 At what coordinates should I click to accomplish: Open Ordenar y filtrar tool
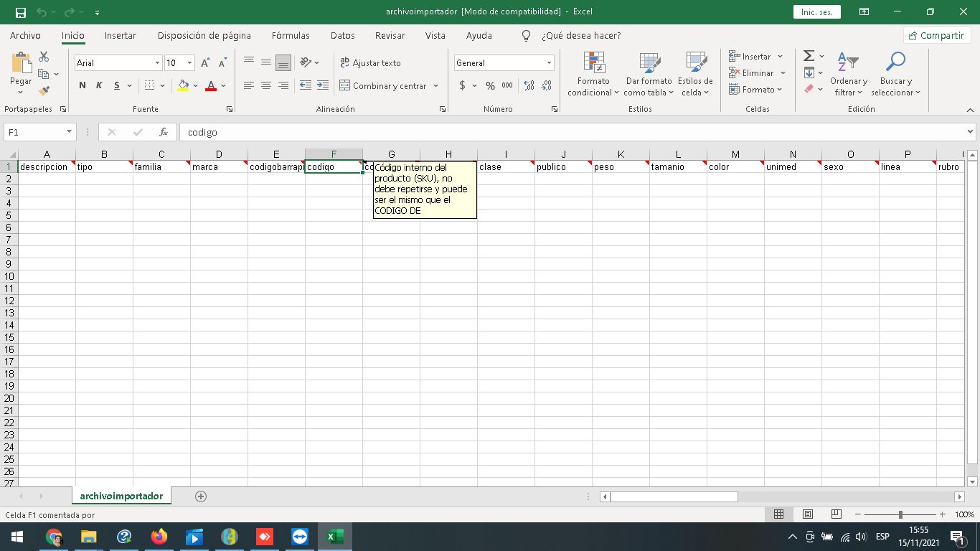point(848,74)
